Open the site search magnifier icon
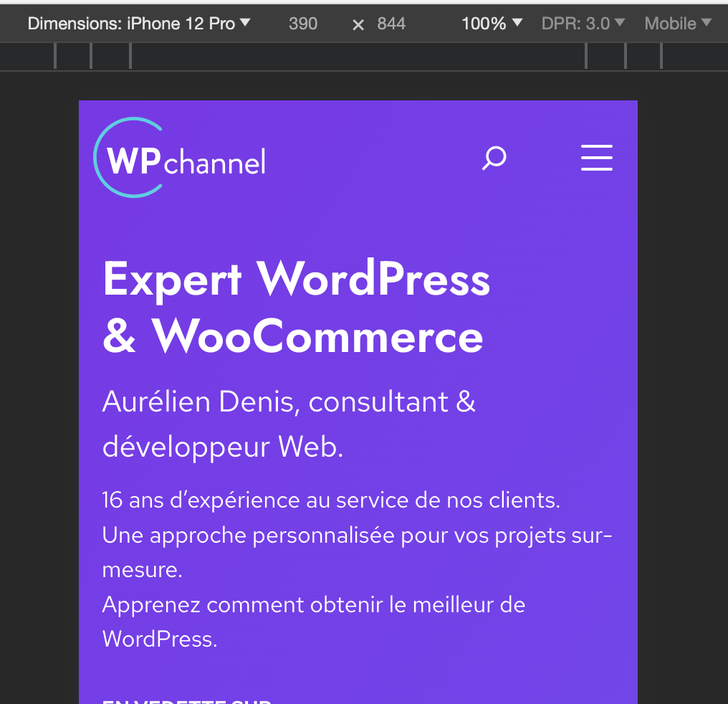The image size is (728, 704). tap(494, 158)
